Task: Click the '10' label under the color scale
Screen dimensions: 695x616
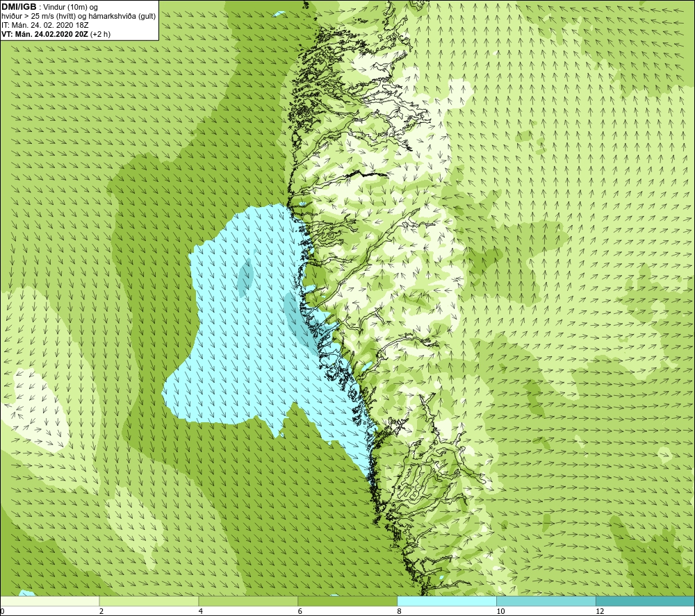Action: pyautogui.click(x=500, y=612)
